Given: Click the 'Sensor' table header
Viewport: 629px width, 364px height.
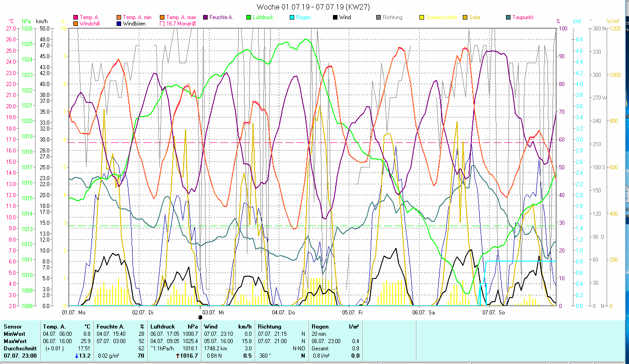Looking at the screenshot, I should coord(12,327).
